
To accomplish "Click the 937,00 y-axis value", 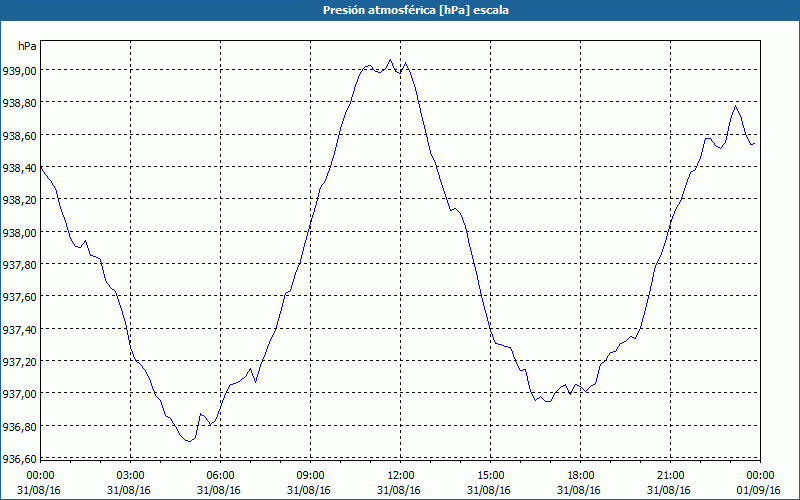I will pos(19,394).
